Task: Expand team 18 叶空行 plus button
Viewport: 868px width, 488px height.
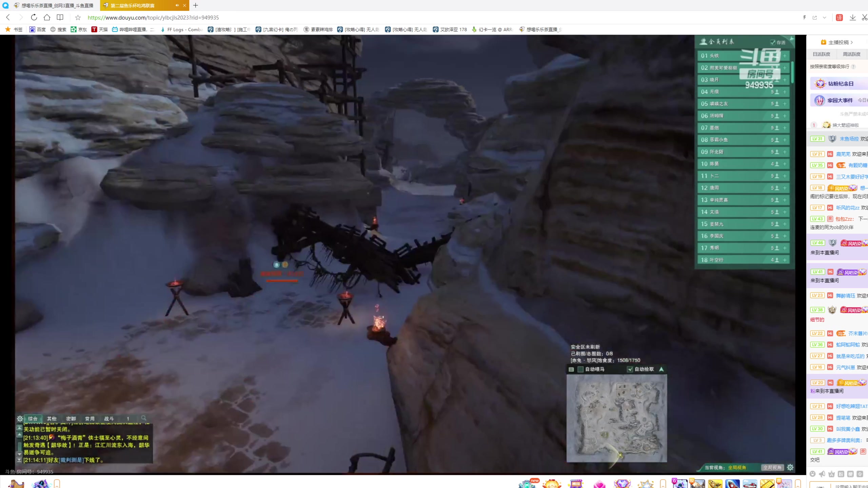Action: point(785,260)
